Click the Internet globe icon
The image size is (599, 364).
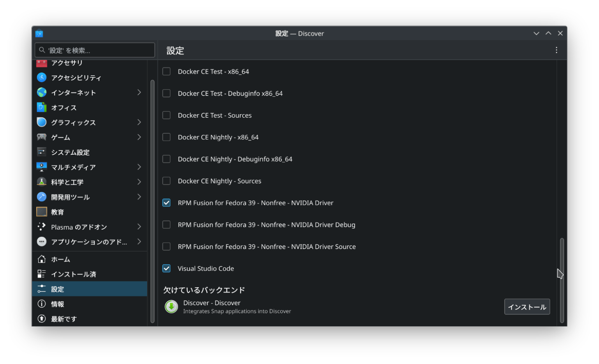(x=42, y=92)
